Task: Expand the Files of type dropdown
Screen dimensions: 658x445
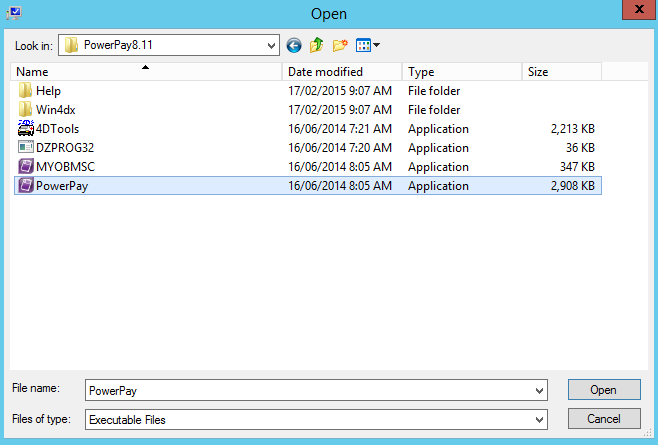Action: [x=539, y=420]
